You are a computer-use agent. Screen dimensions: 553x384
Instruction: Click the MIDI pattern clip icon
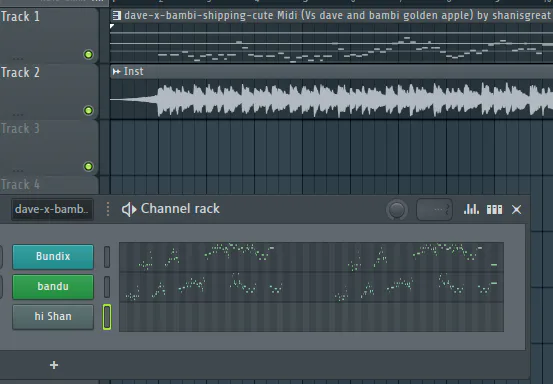[x=116, y=16]
